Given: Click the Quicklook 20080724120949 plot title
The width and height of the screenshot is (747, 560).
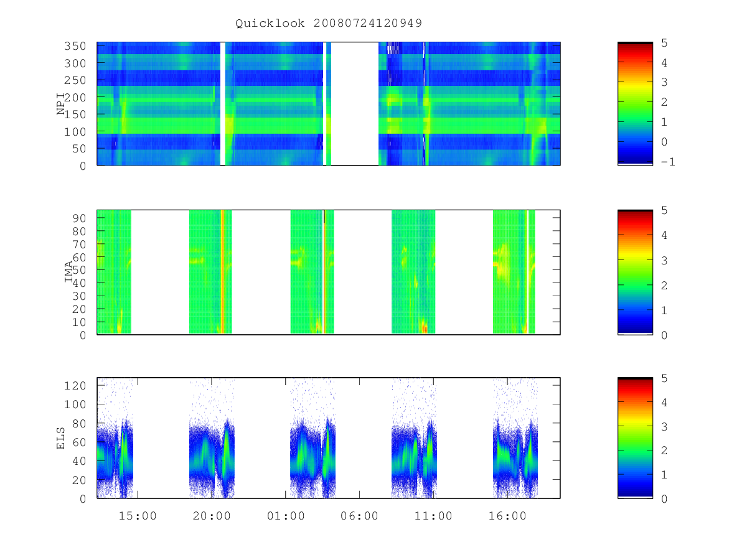Looking at the screenshot, I should pos(329,23).
